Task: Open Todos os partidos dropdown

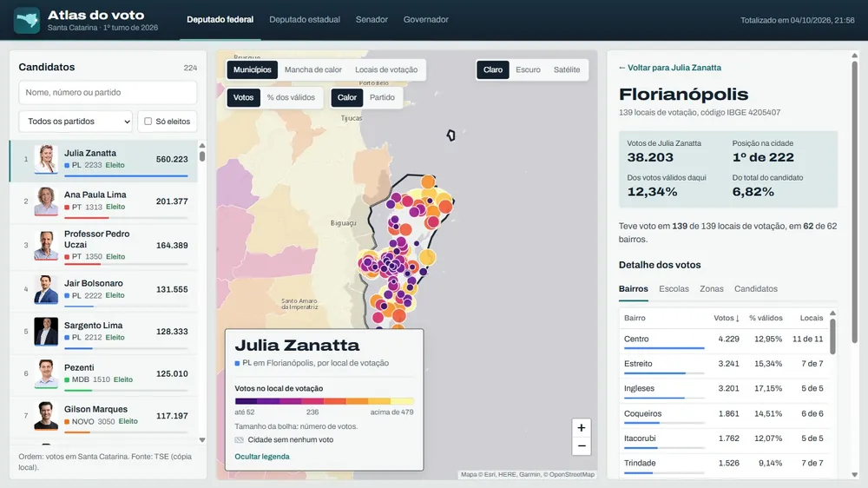Action: [x=76, y=122]
